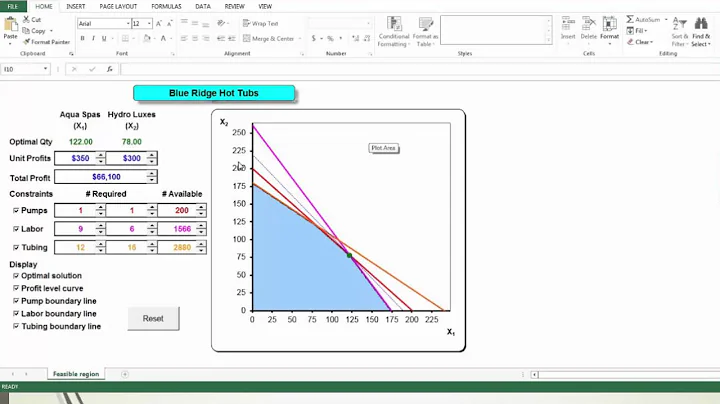720x404 pixels.
Task: Toggle Underline formatting
Action: pos(104,39)
